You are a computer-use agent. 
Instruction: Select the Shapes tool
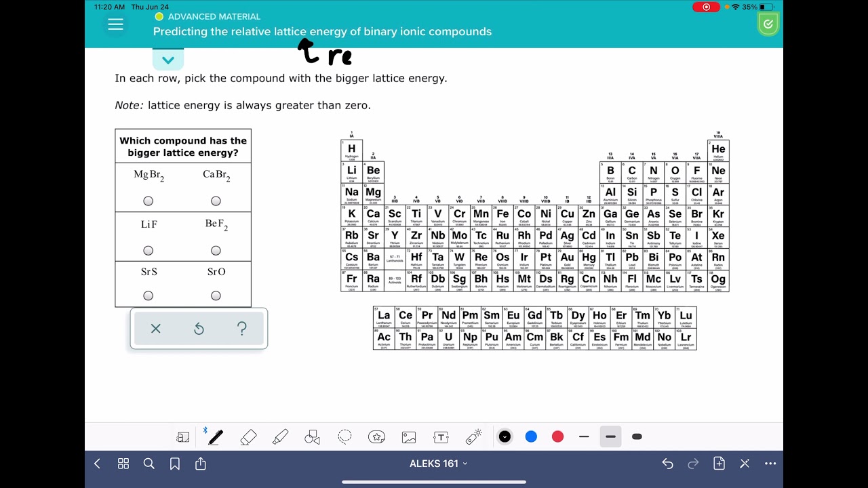(312, 437)
